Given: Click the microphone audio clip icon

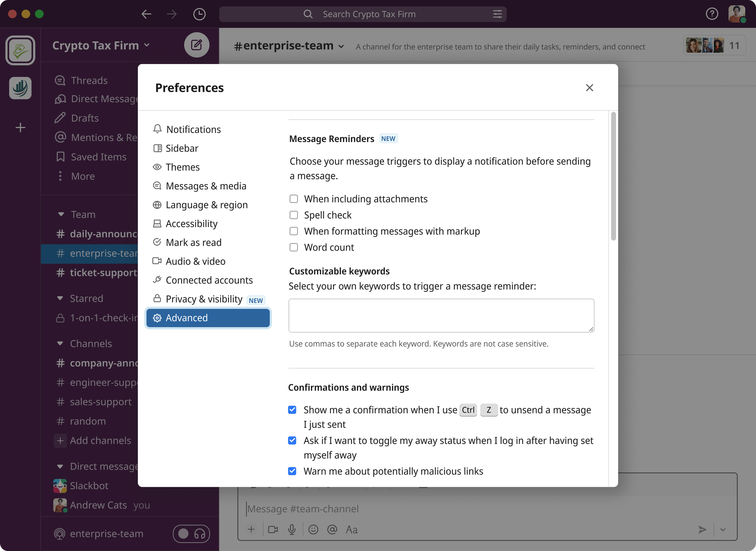Looking at the screenshot, I should coord(292,529).
